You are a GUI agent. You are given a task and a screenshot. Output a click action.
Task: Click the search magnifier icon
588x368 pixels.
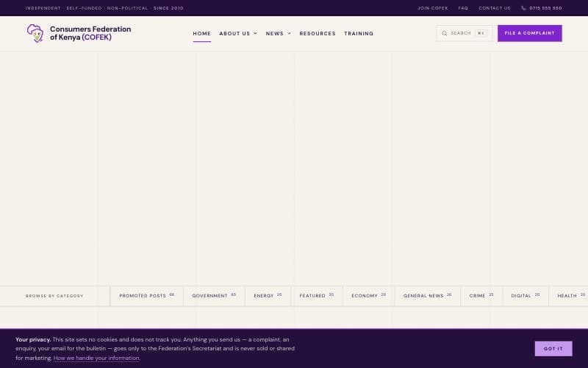pyautogui.click(x=445, y=33)
